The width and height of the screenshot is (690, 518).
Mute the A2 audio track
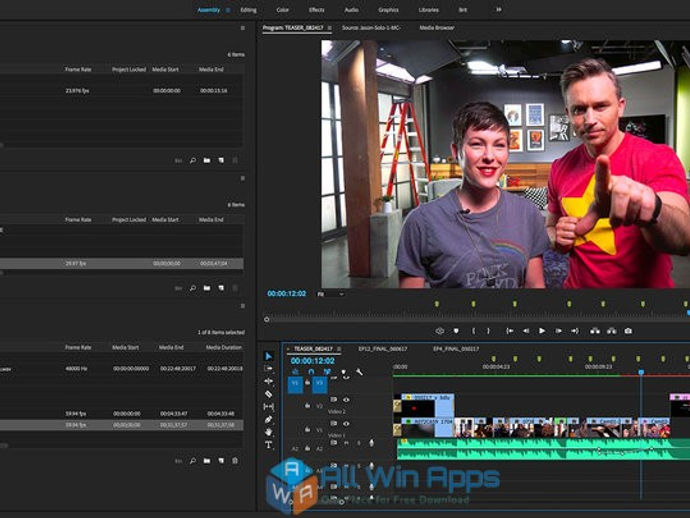346,443
